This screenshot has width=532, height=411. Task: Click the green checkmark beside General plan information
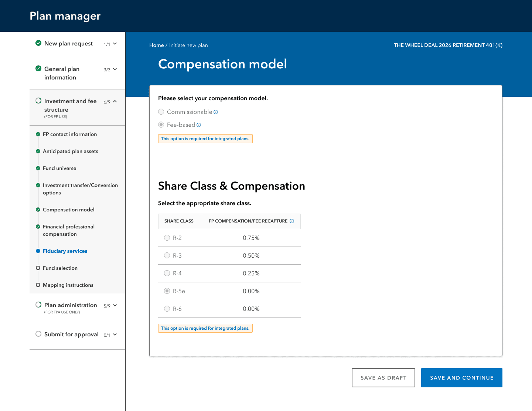[38, 68]
